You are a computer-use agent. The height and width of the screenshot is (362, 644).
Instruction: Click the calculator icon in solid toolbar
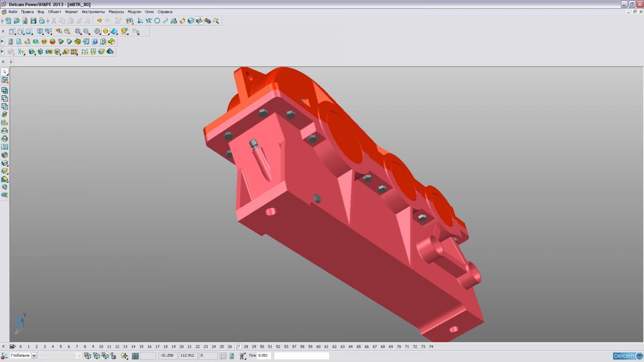coord(11,41)
